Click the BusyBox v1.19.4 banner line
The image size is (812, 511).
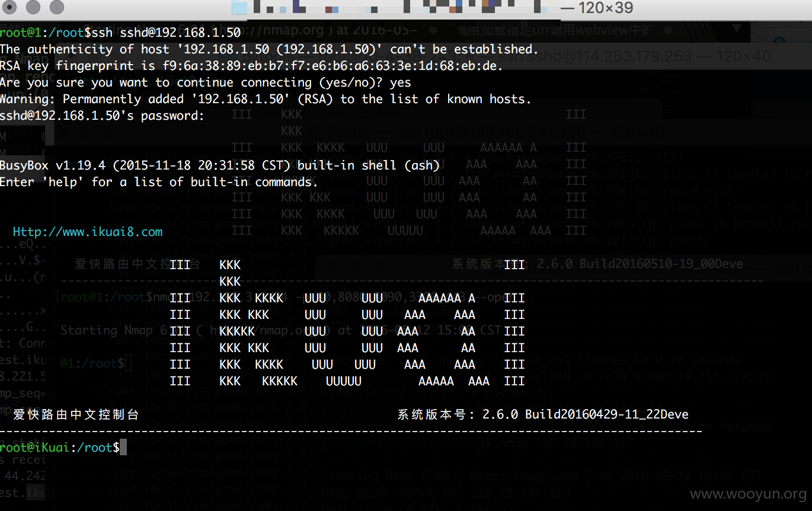(x=220, y=165)
